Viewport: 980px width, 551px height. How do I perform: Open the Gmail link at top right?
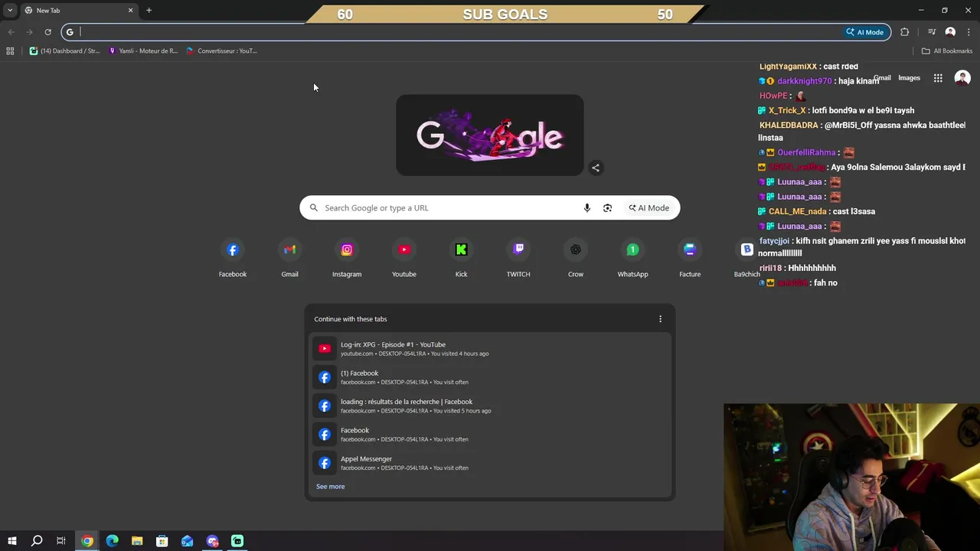882,78
